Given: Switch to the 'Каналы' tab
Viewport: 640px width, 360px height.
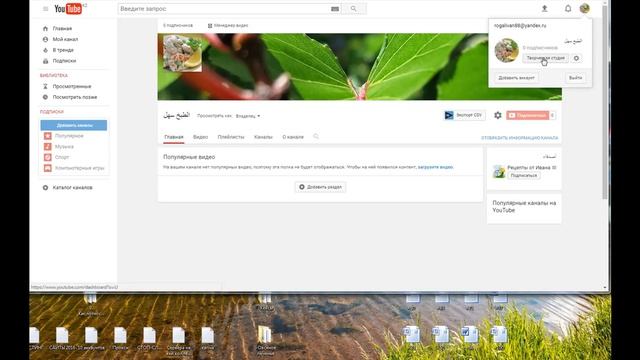Looking at the screenshot, I should pyautogui.click(x=263, y=137).
